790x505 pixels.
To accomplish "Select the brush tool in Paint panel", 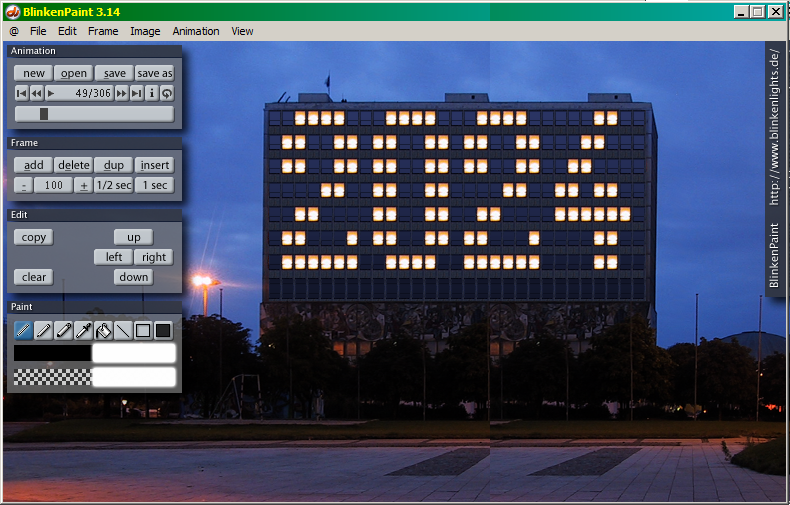I will click(x=23, y=331).
